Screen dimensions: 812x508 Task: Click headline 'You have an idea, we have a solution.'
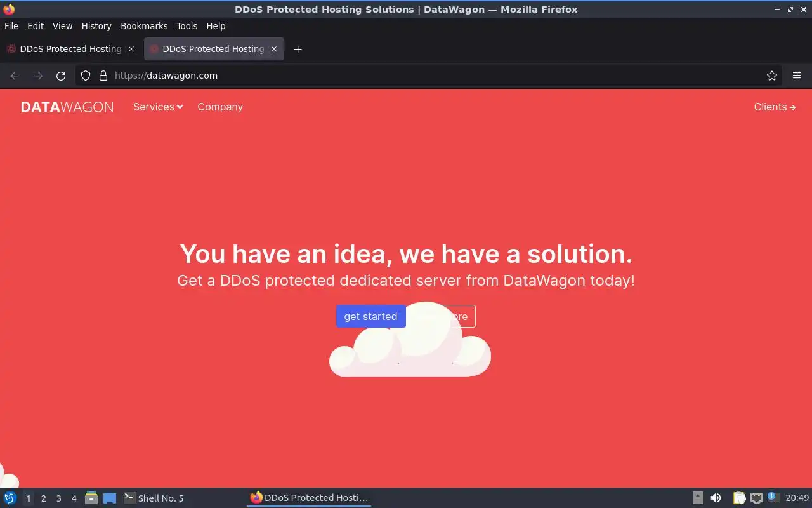pyautogui.click(x=406, y=254)
